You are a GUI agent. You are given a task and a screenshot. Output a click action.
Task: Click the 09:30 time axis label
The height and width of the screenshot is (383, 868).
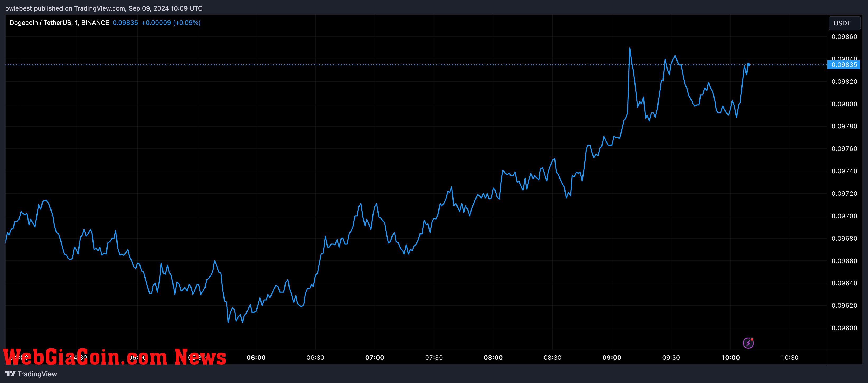671,357
